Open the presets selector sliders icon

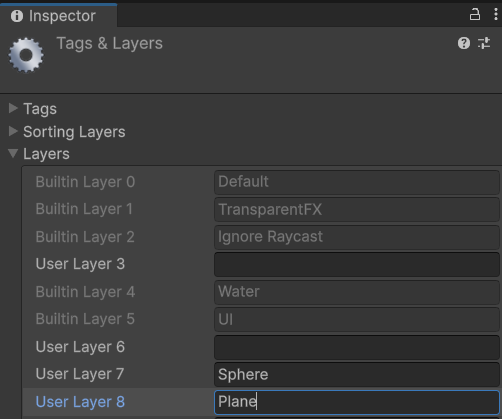pyautogui.click(x=484, y=43)
